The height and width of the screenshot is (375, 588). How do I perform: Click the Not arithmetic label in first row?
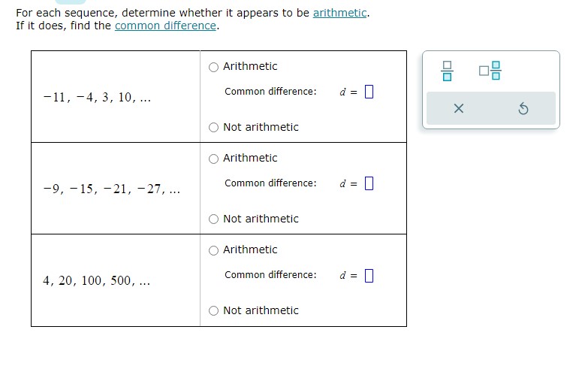coord(261,127)
